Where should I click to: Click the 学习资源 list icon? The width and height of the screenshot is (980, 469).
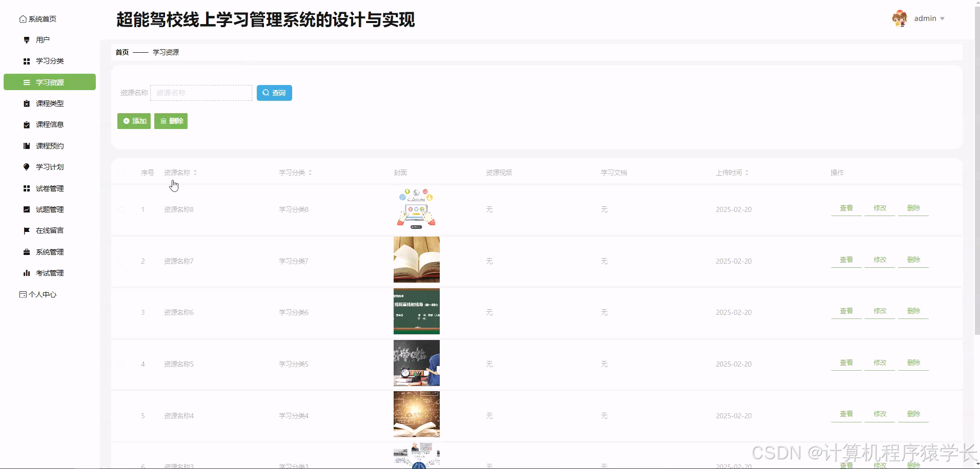pos(27,82)
